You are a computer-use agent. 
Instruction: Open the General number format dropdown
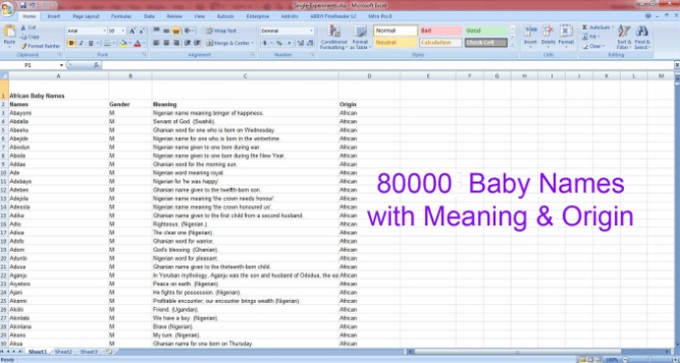(x=311, y=31)
